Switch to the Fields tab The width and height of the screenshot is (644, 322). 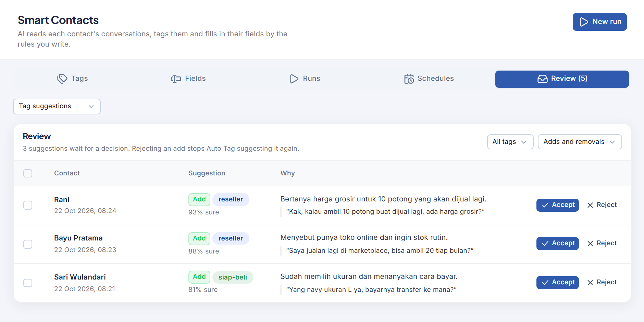pyautogui.click(x=188, y=79)
